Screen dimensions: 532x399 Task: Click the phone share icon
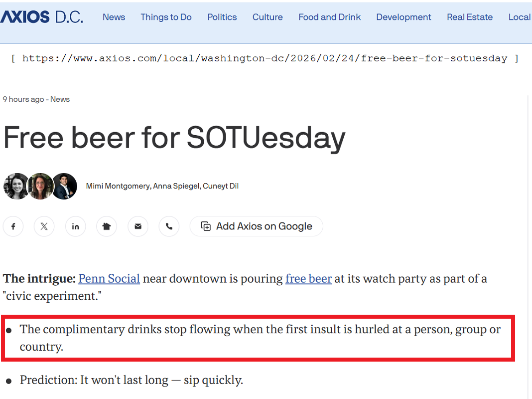click(x=169, y=226)
